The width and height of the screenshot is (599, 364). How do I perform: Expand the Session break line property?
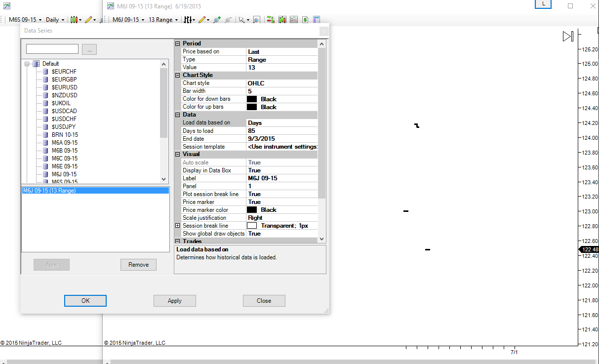178,225
